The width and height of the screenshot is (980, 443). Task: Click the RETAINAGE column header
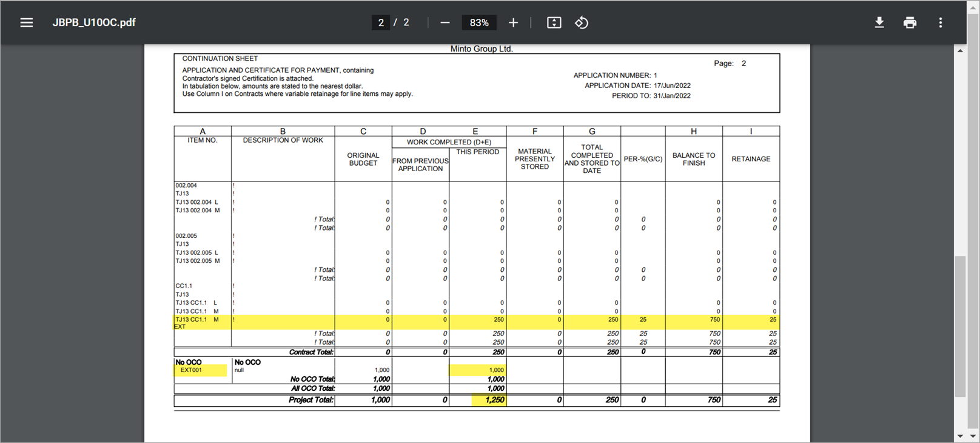coord(751,159)
